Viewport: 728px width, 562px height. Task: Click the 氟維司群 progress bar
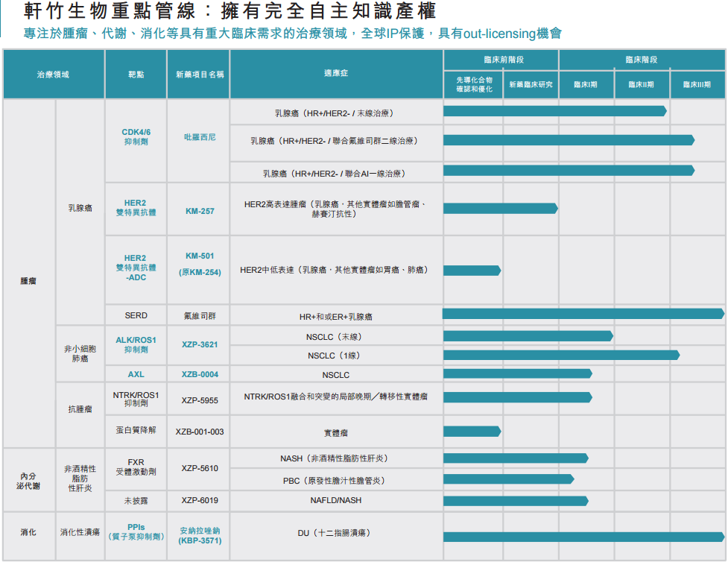pos(583,314)
